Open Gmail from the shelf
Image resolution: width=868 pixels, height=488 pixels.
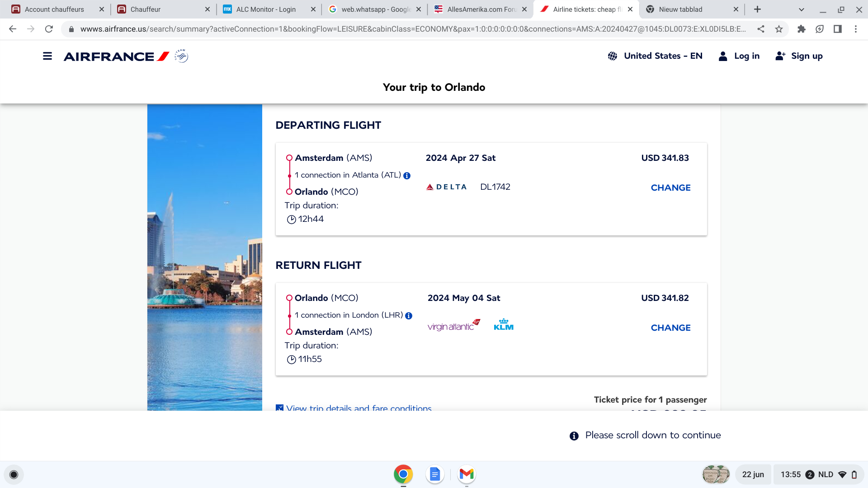[467, 474]
